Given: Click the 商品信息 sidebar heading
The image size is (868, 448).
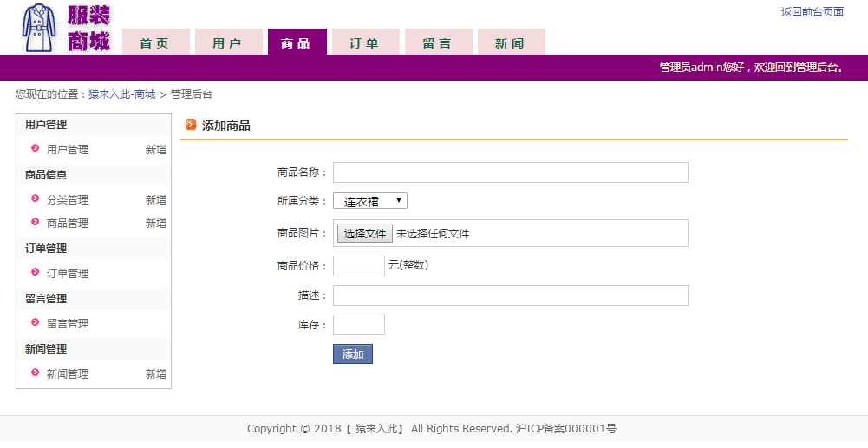Looking at the screenshot, I should [x=46, y=175].
